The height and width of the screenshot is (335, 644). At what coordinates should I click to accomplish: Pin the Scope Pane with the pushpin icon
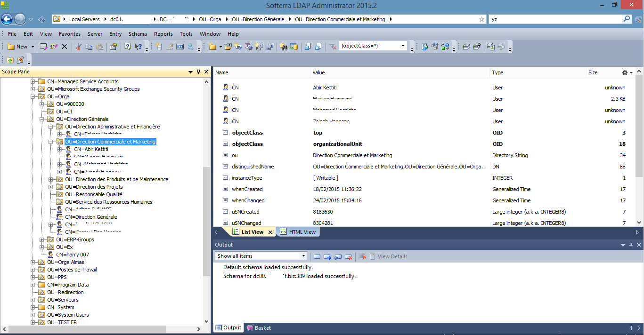coord(199,72)
